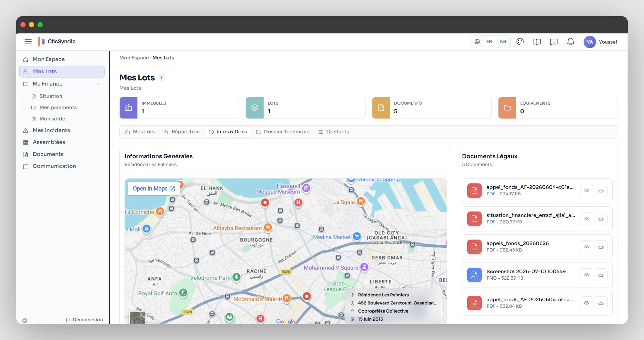This screenshot has height=340, width=644.
Task: Download the Screenshot 2026-07-10 PNG
Action: [601, 275]
